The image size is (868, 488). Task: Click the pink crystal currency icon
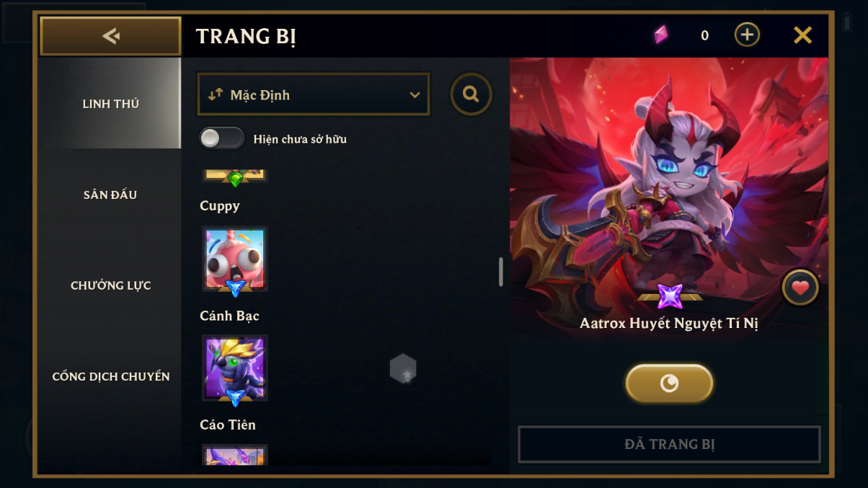point(660,35)
